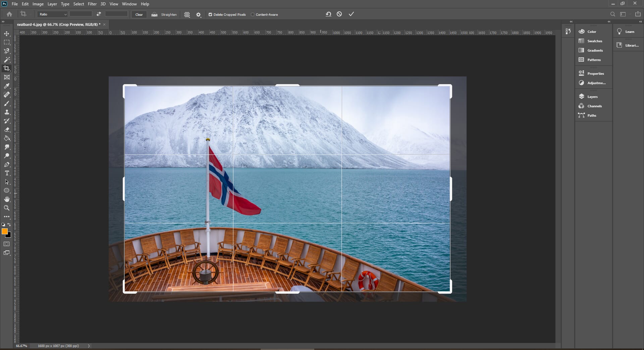The image size is (644, 350).
Task: Open the Layer menu
Action: point(52,4)
